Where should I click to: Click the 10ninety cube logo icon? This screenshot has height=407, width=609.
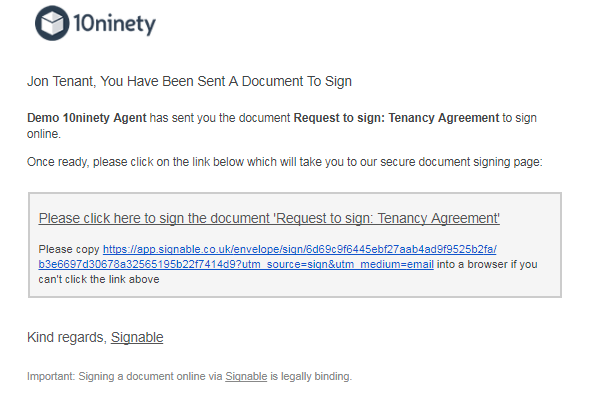pyautogui.click(x=51, y=24)
